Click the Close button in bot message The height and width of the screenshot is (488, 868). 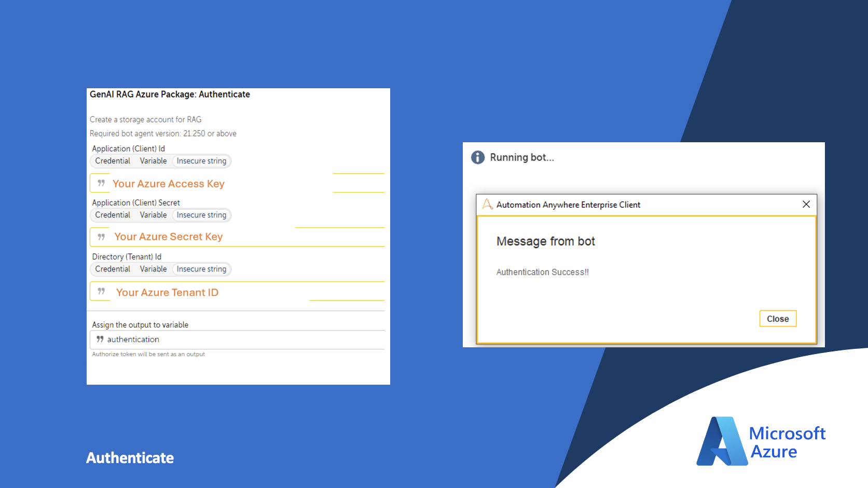click(x=778, y=319)
